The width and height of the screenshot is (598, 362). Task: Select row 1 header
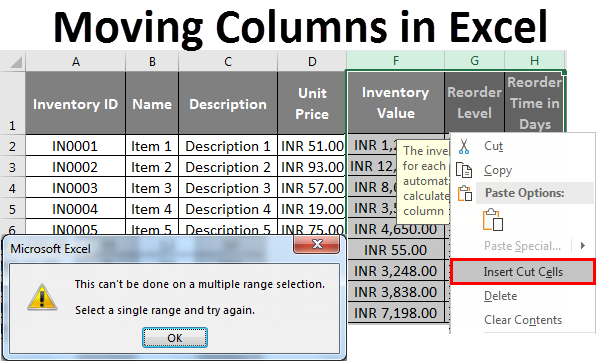(13, 103)
